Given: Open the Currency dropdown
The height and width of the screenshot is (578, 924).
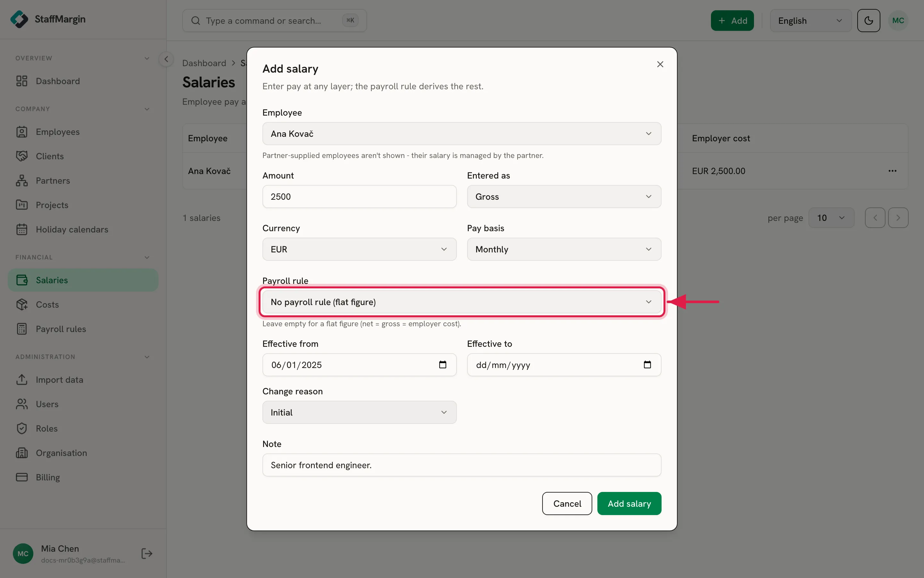Looking at the screenshot, I should click(359, 249).
